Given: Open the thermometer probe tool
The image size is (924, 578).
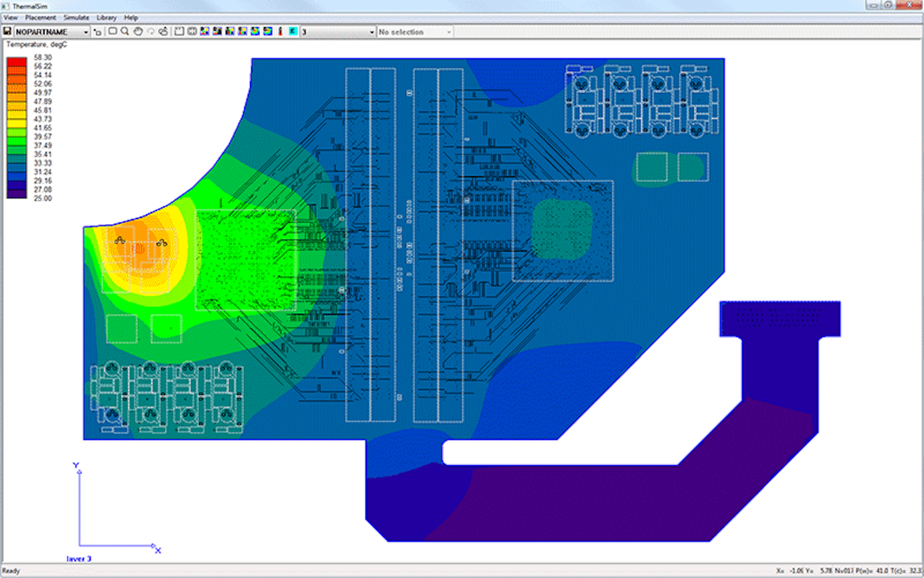Looking at the screenshot, I should pos(280,32).
